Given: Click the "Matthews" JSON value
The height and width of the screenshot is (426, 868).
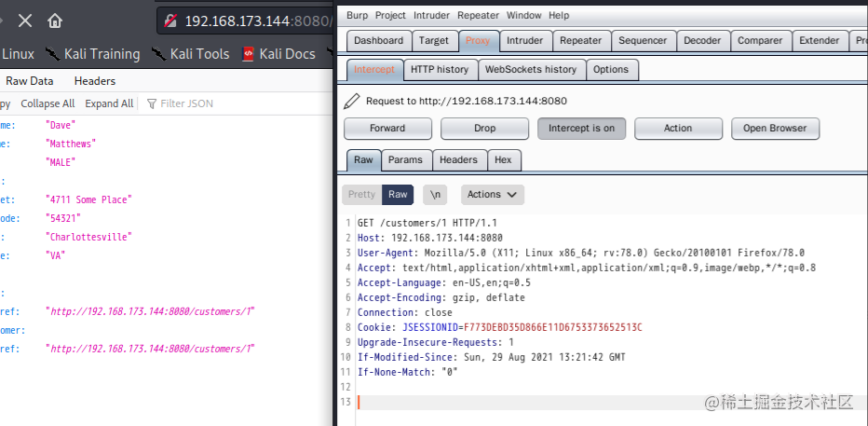Looking at the screenshot, I should [x=71, y=144].
